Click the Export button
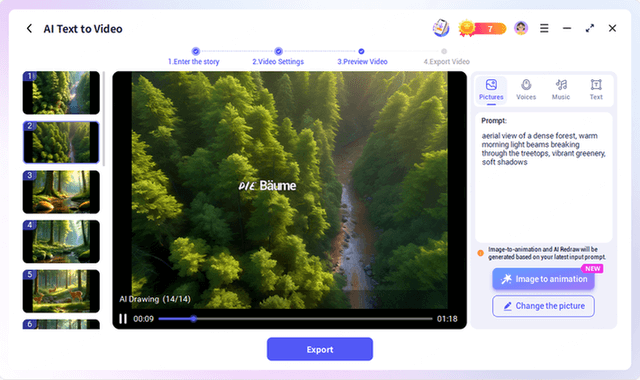 pyautogui.click(x=320, y=349)
